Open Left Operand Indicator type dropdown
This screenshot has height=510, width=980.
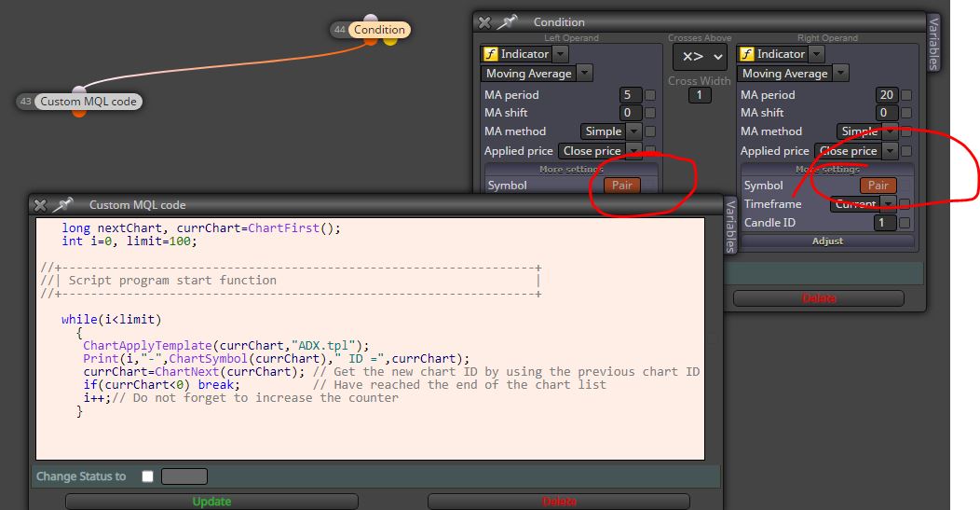coord(561,54)
